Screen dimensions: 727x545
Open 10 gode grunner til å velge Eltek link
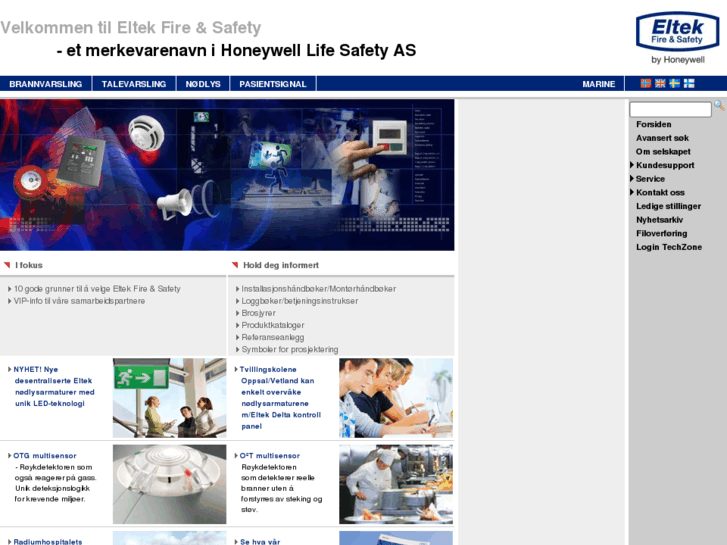pyautogui.click(x=97, y=289)
